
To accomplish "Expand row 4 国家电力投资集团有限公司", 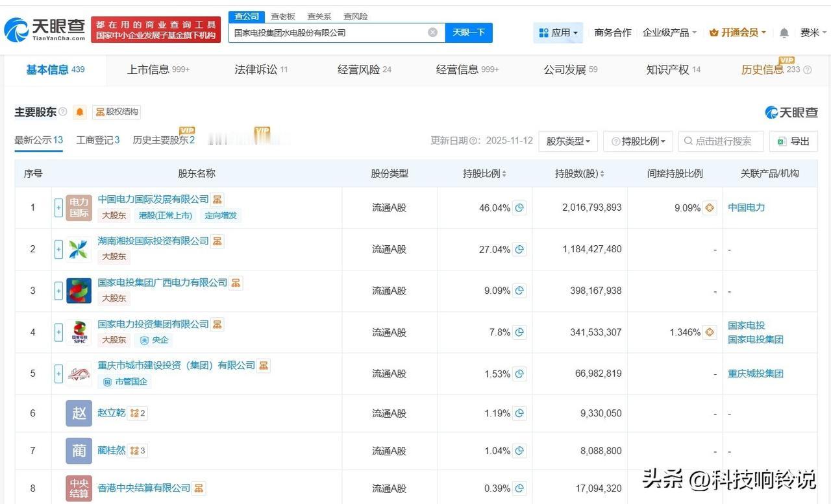I will point(58,332).
